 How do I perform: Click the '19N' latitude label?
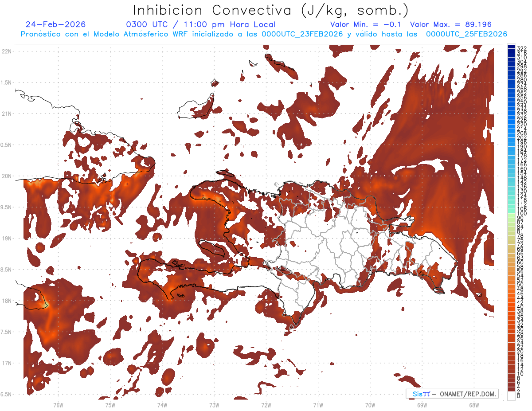(x=7, y=239)
